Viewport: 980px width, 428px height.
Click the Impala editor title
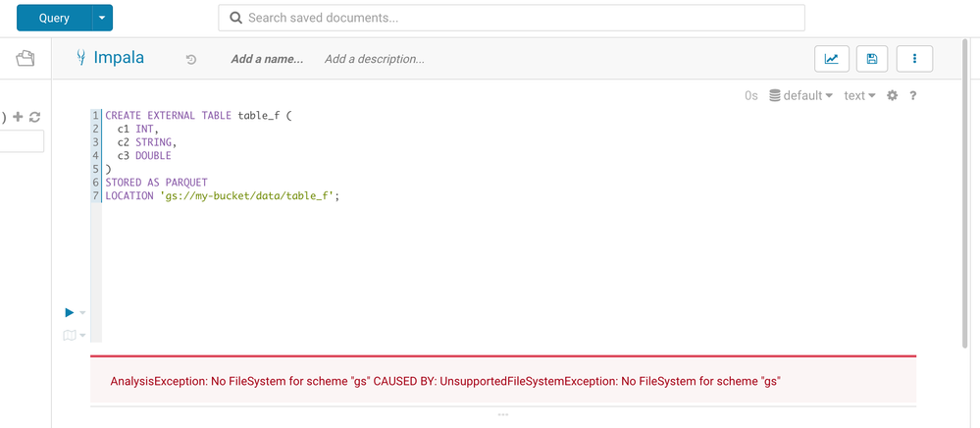tap(118, 58)
